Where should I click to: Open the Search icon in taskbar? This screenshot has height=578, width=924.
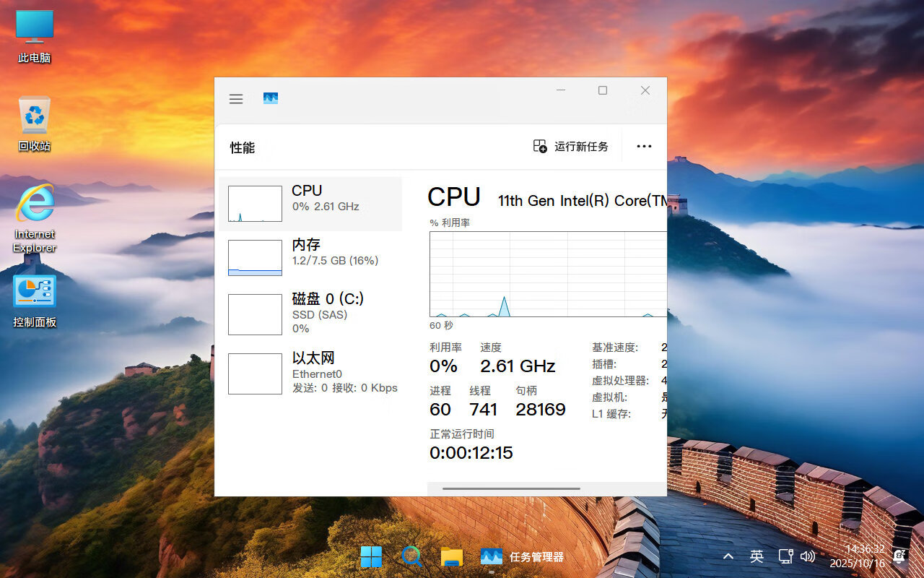[x=411, y=556]
